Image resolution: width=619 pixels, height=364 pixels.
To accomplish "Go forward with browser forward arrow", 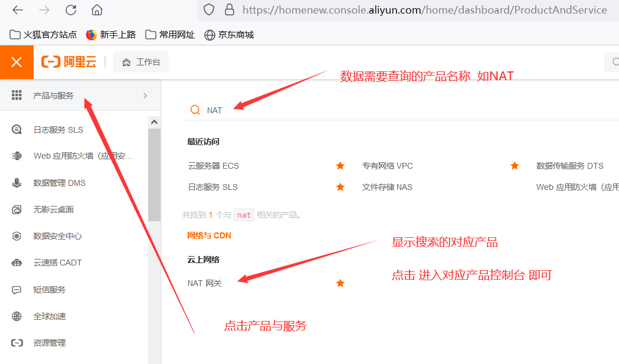I will pos(44,10).
